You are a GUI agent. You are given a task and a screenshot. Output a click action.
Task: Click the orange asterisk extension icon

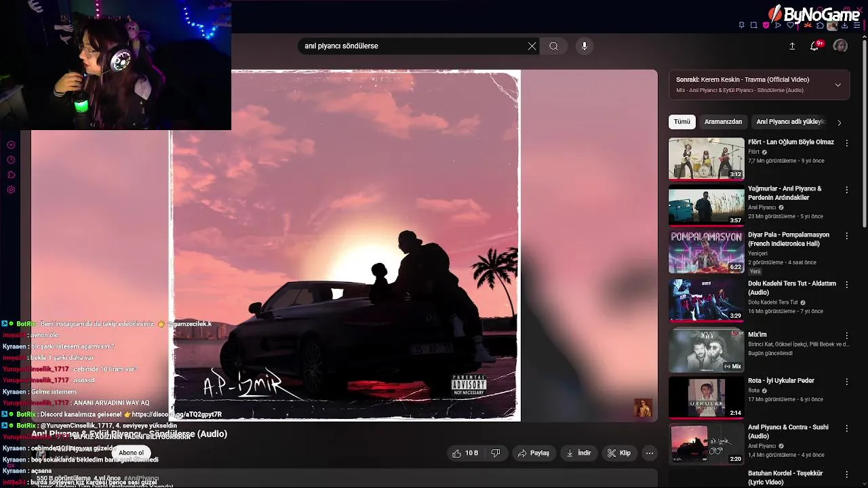[808, 25]
